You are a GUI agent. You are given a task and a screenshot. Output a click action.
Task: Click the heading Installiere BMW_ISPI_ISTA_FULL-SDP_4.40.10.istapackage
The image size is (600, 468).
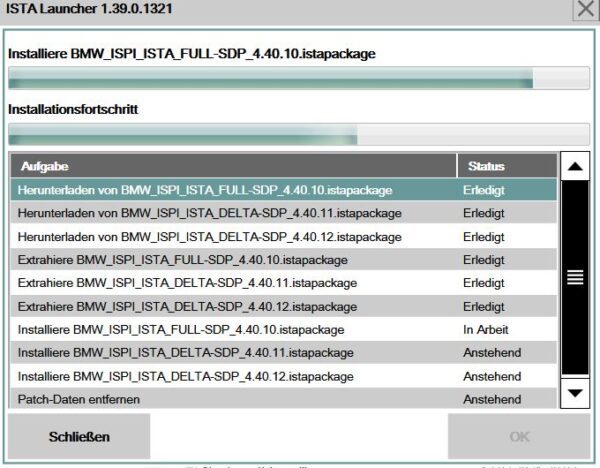192,54
